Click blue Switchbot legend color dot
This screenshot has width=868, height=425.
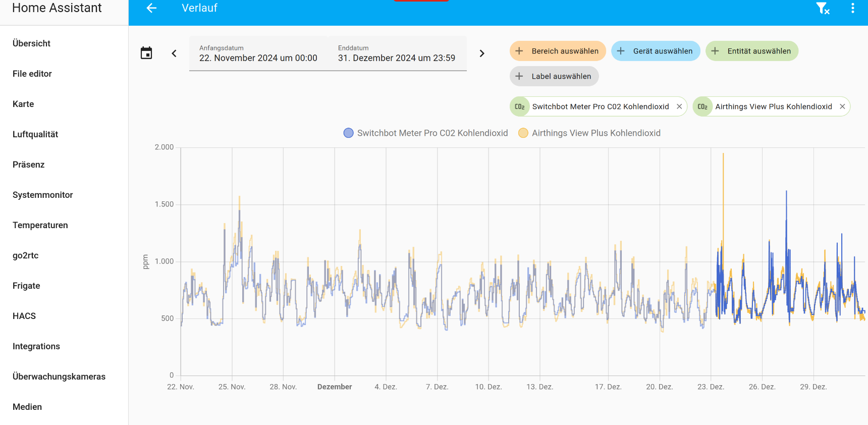348,133
